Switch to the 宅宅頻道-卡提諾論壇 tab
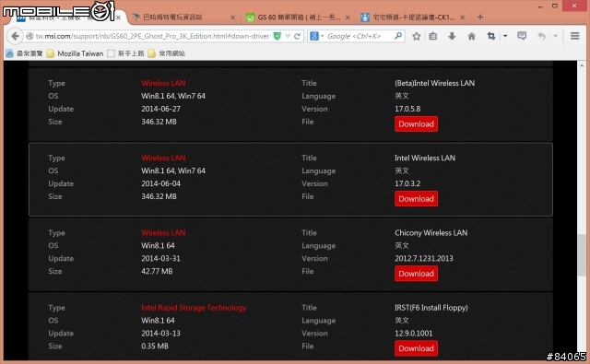590x364 pixels. tap(412, 18)
